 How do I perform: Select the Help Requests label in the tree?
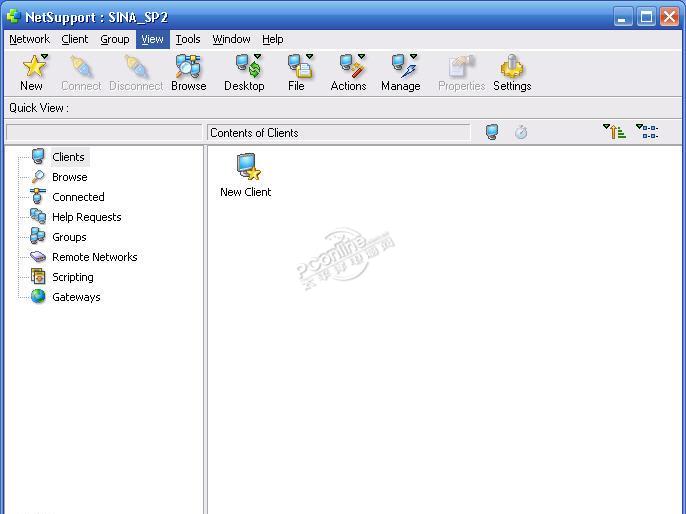(87, 217)
